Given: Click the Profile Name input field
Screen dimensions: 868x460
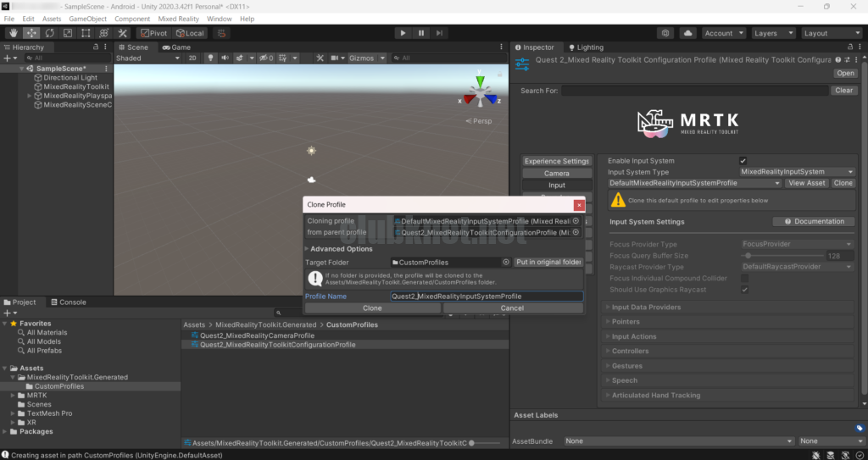Looking at the screenshot, I should point(486,297).
